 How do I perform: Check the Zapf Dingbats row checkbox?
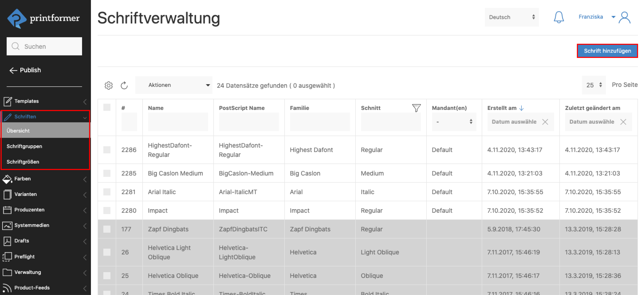pos(107,229)
